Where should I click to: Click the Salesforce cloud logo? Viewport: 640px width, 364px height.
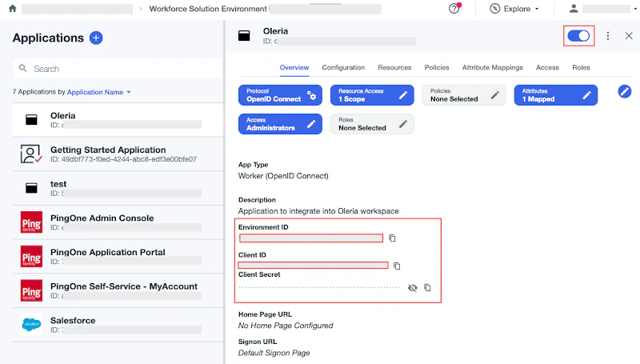coord(31,325)
